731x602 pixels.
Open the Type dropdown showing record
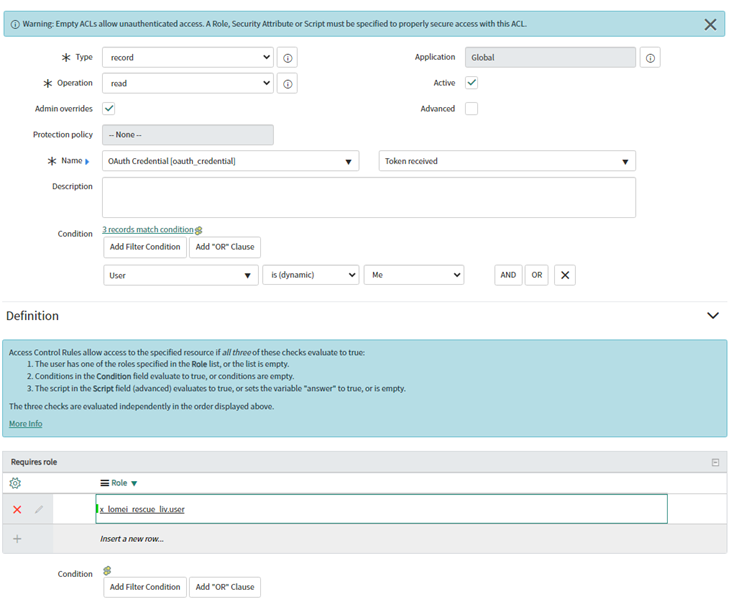click(188, 57)
